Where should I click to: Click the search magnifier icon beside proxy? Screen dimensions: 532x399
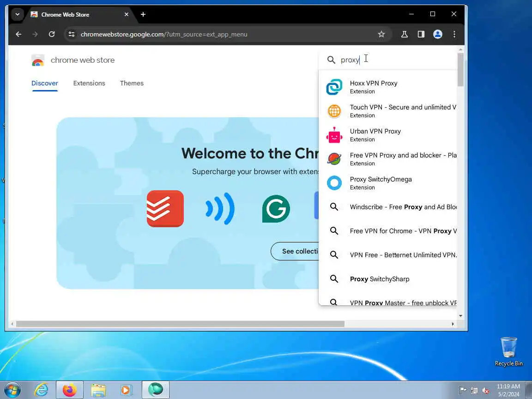tap(331, 60)
